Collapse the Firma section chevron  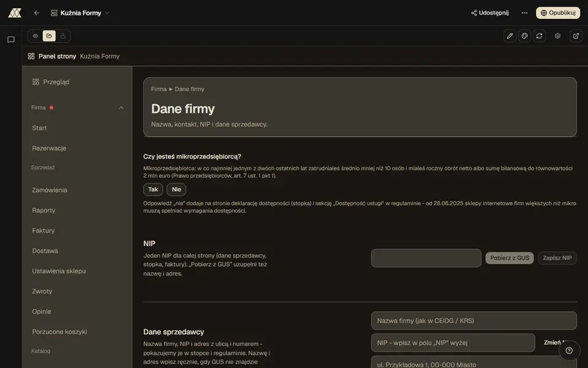pos(121,108)
